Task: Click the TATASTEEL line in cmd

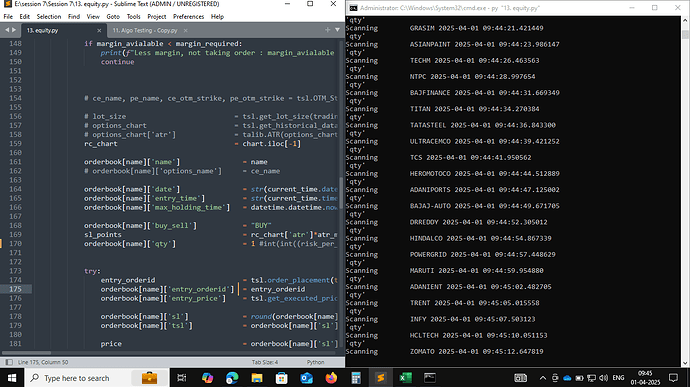Action: tap(451, 125)
